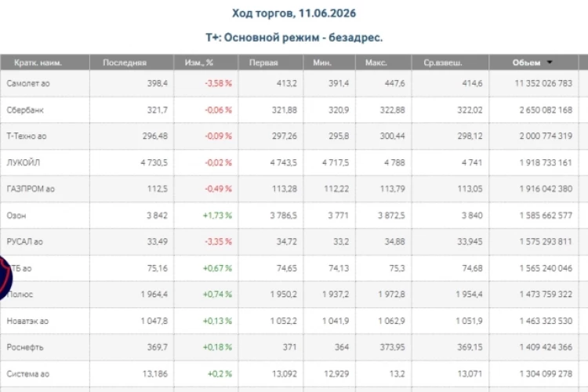Image resolution: width=588 pixels, height=392 pixels.
Task: Sort table by Объем column header
Action: coord(527,63)
